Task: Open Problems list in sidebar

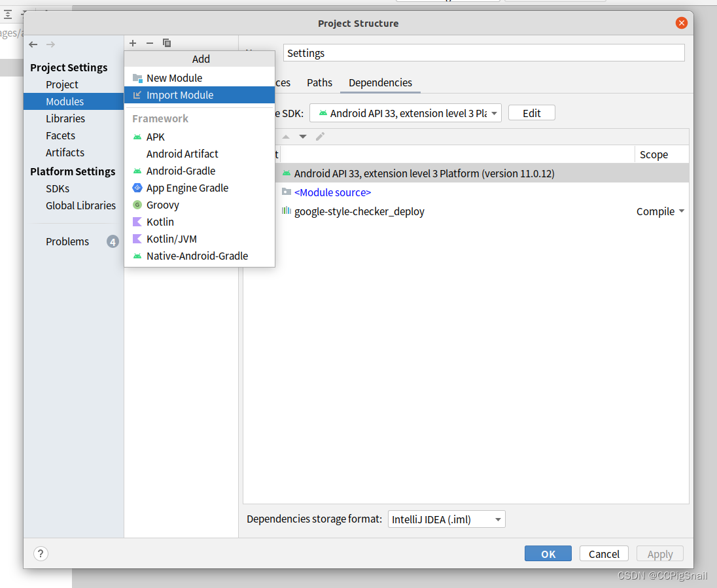Action: 67,241
